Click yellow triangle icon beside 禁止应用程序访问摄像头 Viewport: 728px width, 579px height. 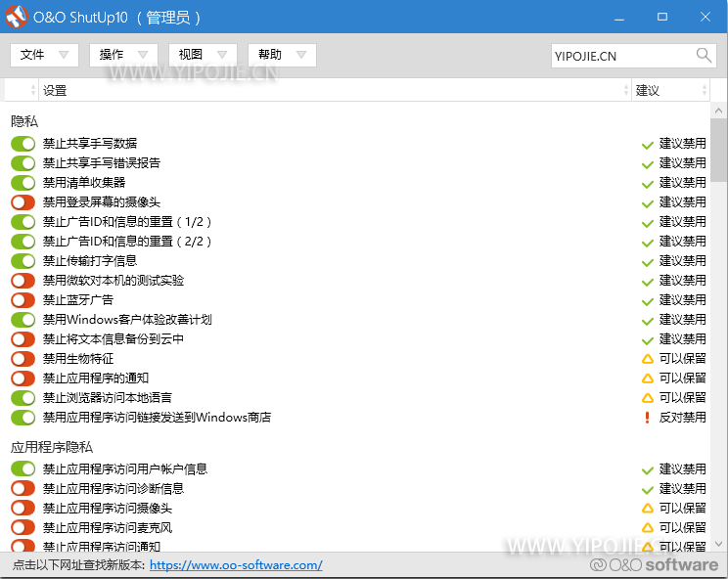pos(647,509)
